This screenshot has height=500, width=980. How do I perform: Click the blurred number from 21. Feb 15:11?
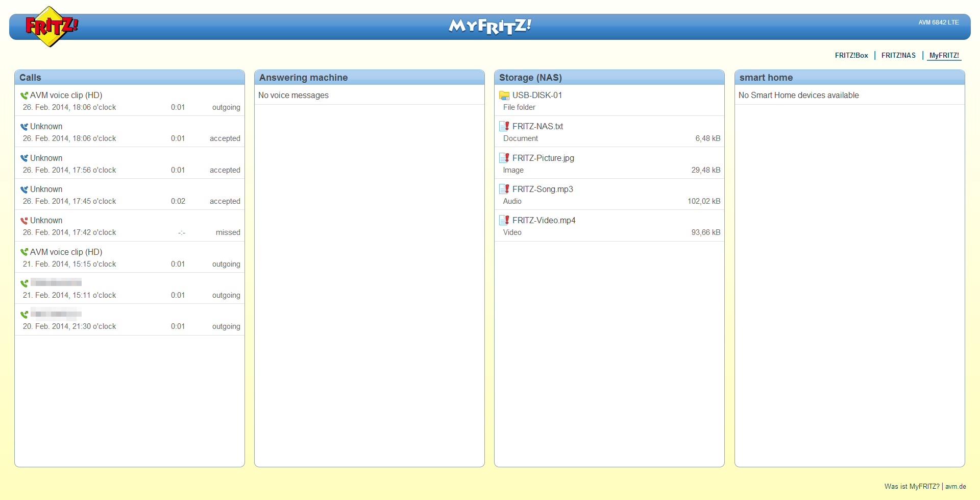[x=56, y=282]
